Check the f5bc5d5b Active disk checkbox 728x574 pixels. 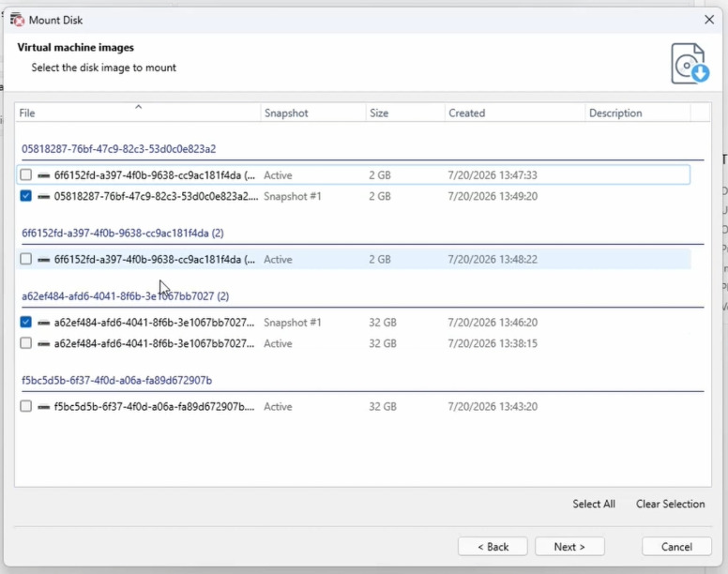(26, 406)
